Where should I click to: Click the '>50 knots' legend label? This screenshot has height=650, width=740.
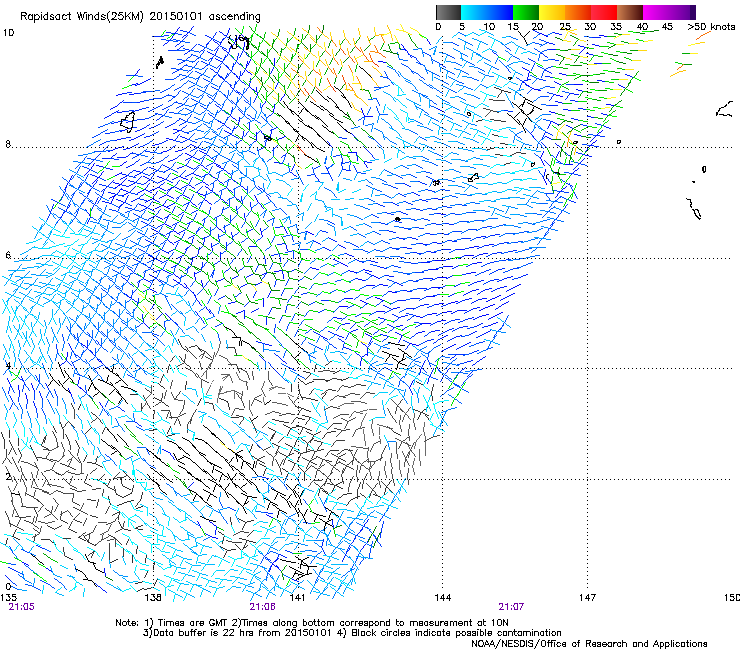click(x=711, y=27)
